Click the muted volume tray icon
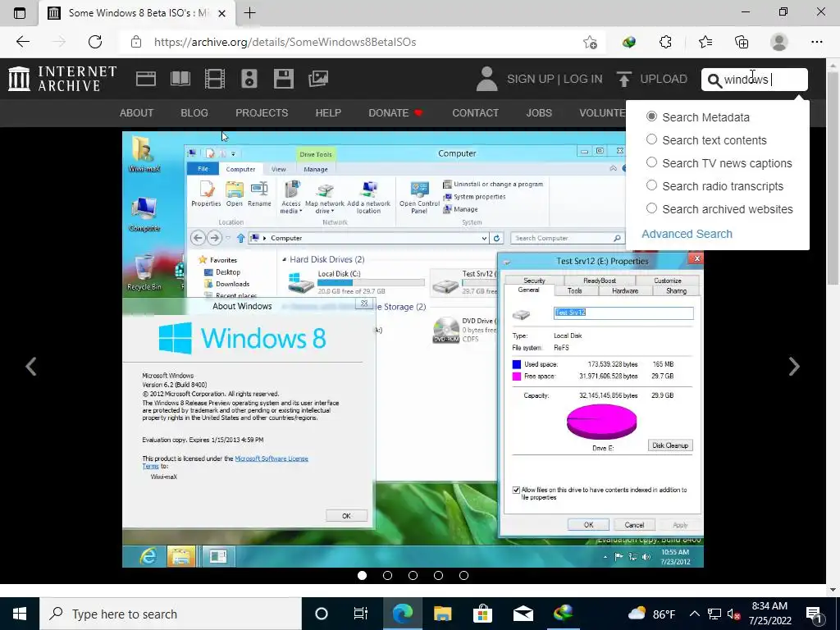840x630 pixels. tap(734, 614)
